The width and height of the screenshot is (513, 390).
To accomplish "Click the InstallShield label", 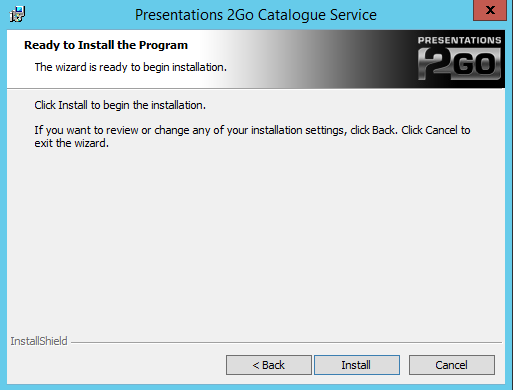I will pyautogui.click(x=39, y=341).
